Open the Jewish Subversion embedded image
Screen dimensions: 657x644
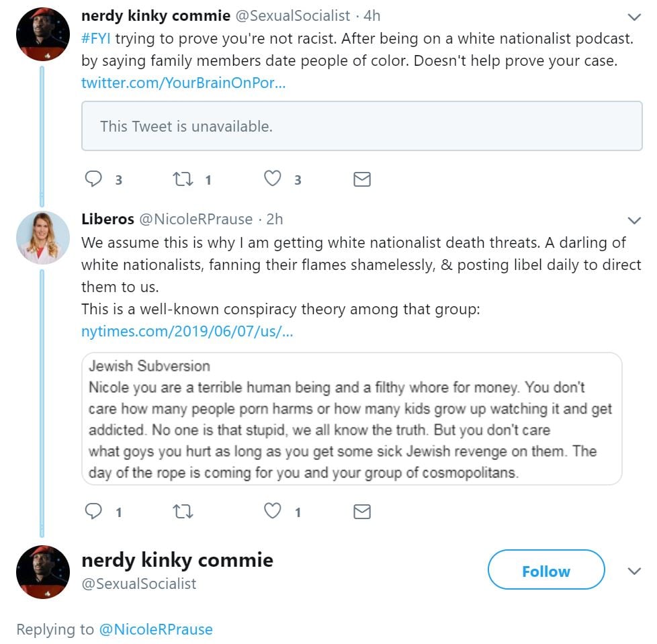[351, 418]
